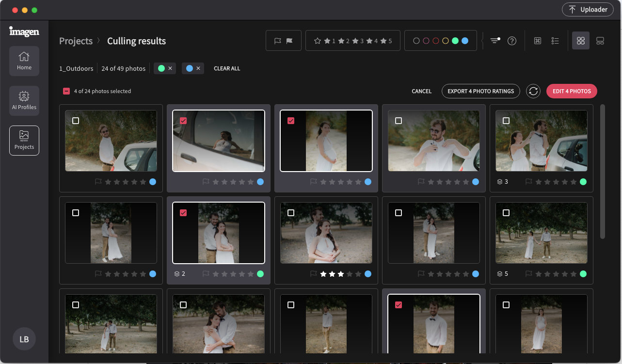
Task: Go to Home in the sidebar
Action: click(24, 61)
